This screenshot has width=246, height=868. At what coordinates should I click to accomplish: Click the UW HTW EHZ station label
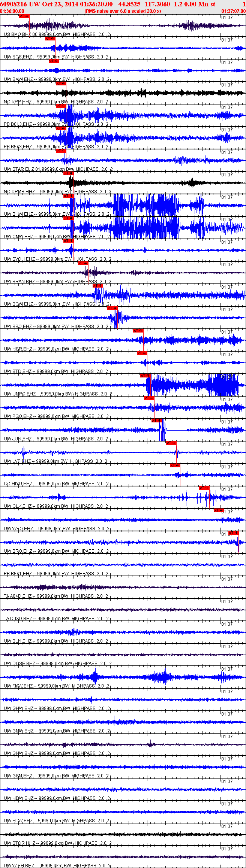pyautogui.click(x=57, y=821)
